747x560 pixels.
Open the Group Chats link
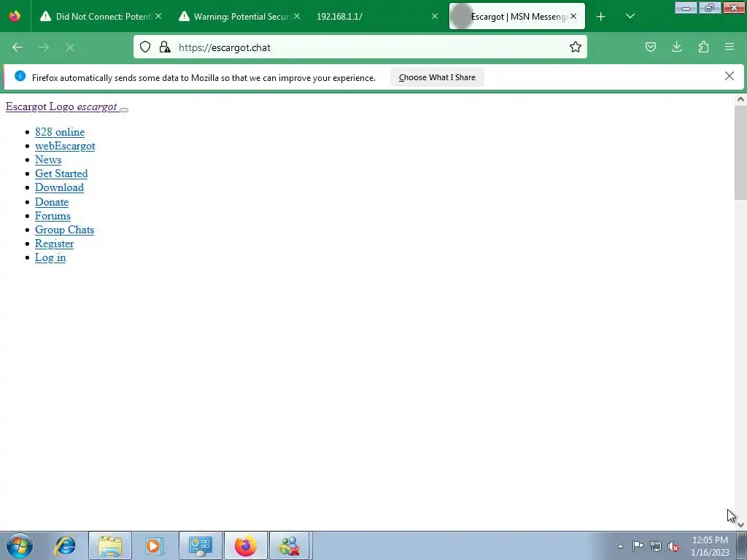[64, 230]
